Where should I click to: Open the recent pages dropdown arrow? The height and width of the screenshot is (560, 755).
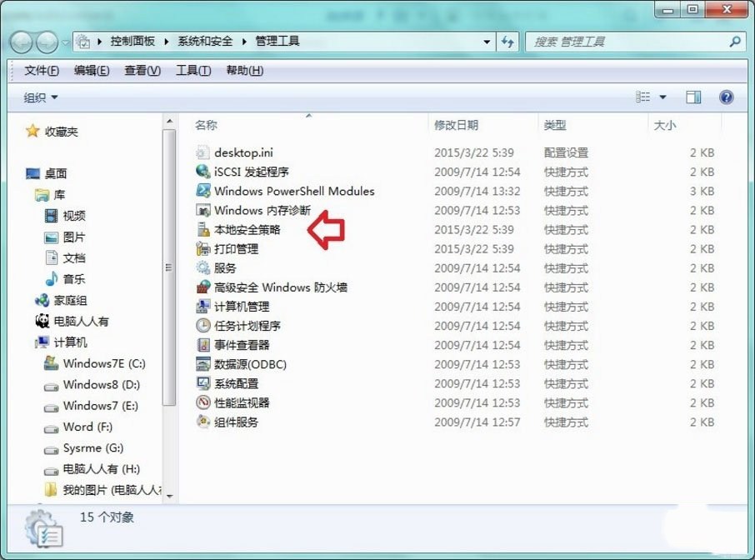(x=66, y=42)
